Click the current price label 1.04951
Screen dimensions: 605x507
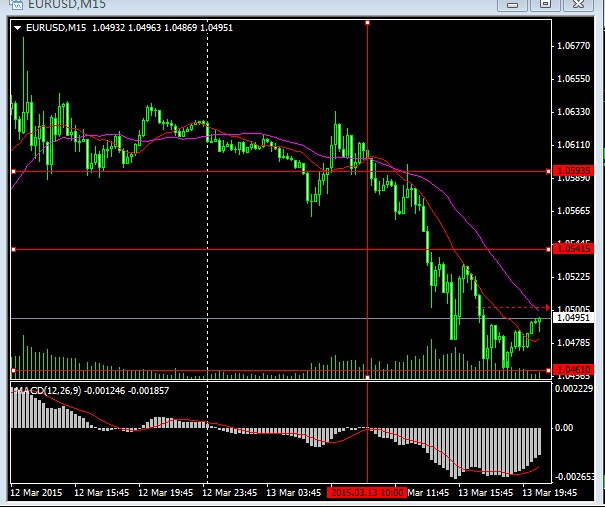(x=573, y=318)
